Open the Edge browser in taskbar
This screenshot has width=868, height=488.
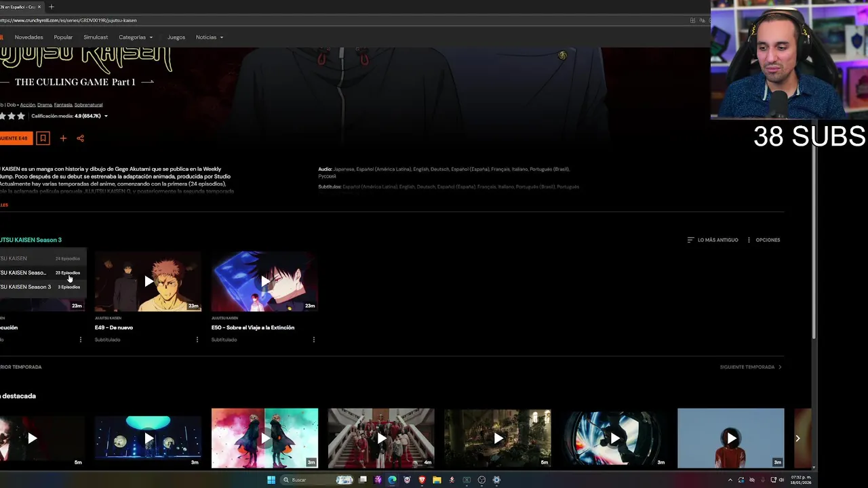tap(392, 480)
